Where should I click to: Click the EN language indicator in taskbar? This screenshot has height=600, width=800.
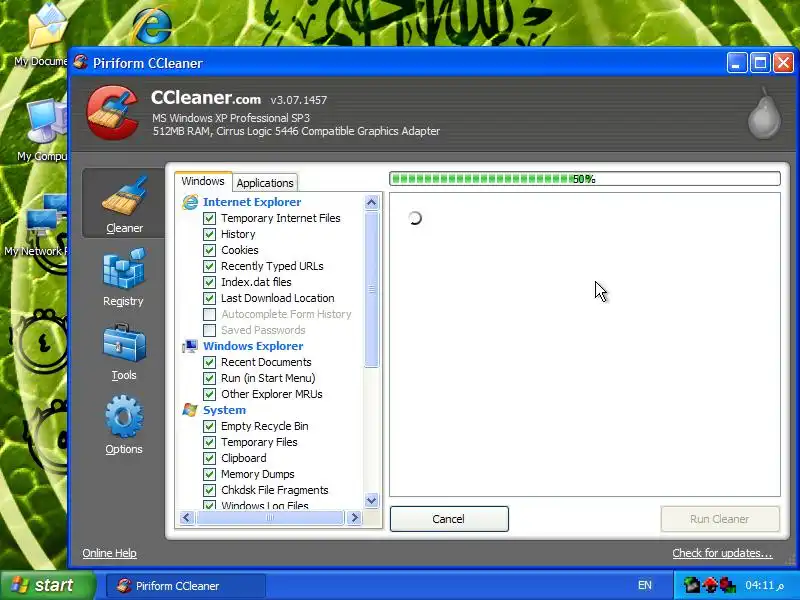click(x=645, y=585)
